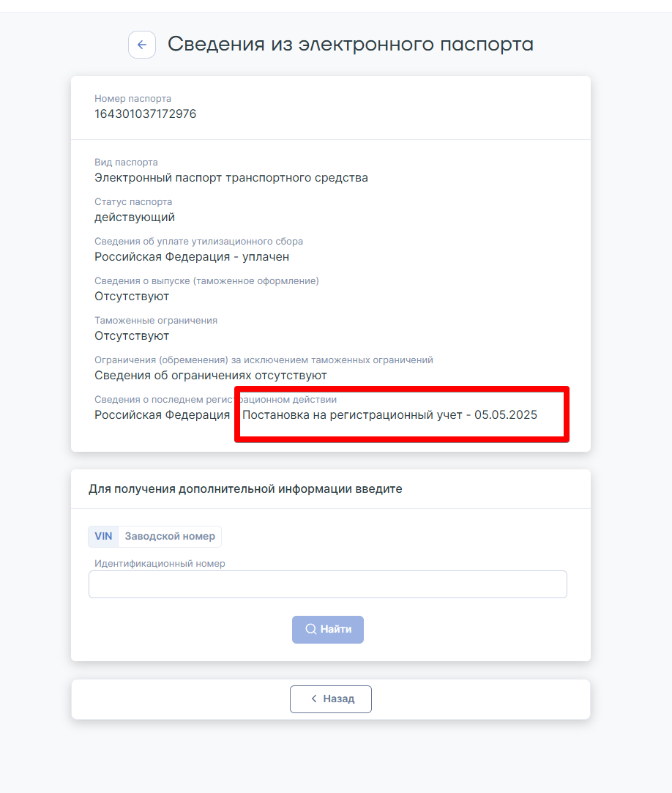Go back using the Назад button
This screenshot has width=672, height=793.
coord(331,699)
